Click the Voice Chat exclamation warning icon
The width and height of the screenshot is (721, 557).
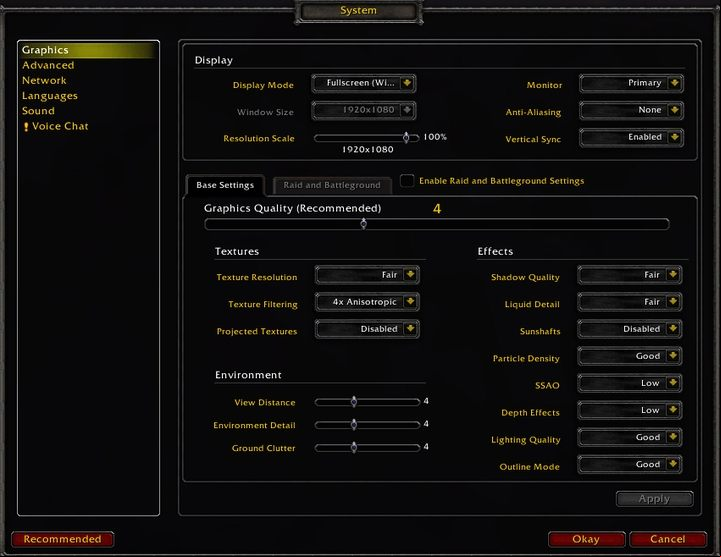(x=26, y=126)
